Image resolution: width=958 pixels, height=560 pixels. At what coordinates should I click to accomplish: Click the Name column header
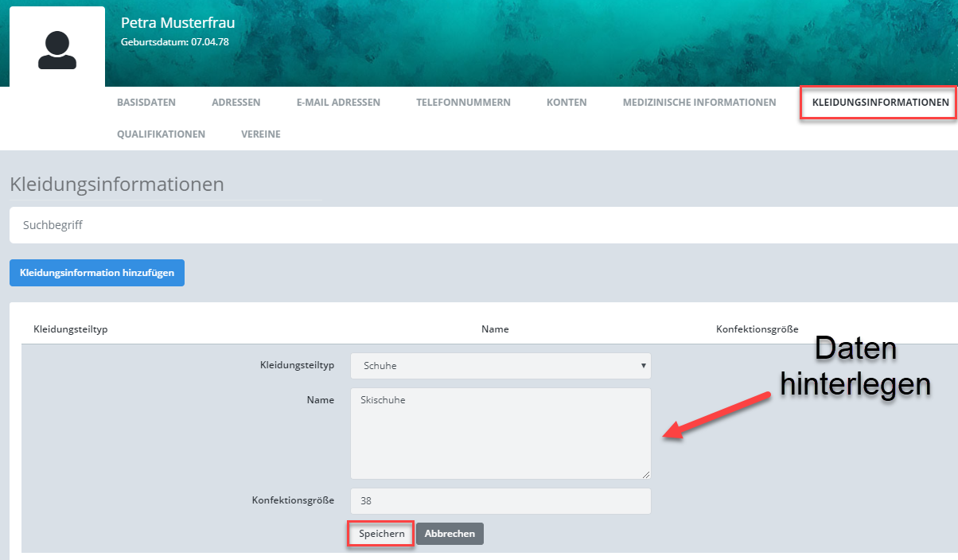tap(495, 329)
